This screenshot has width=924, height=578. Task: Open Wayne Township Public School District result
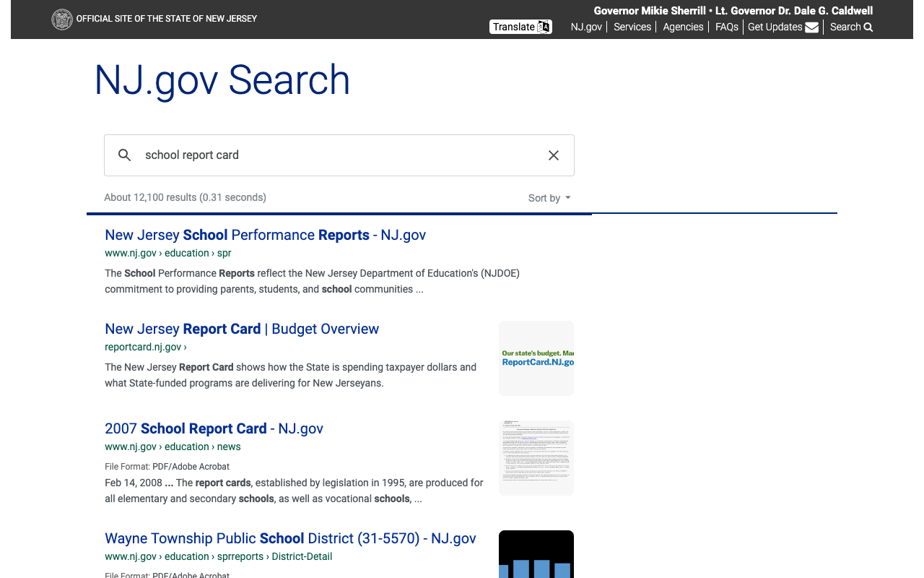[x=290, y=538]
